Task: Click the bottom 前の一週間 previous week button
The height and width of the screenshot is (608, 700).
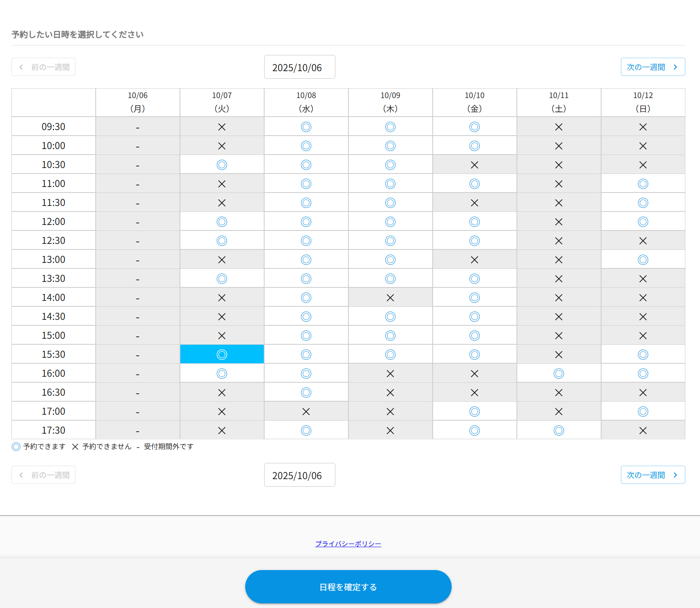Action: [x=44, y=475]
